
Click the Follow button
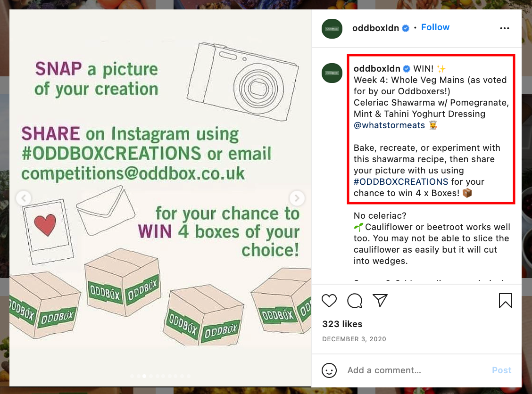435,27
